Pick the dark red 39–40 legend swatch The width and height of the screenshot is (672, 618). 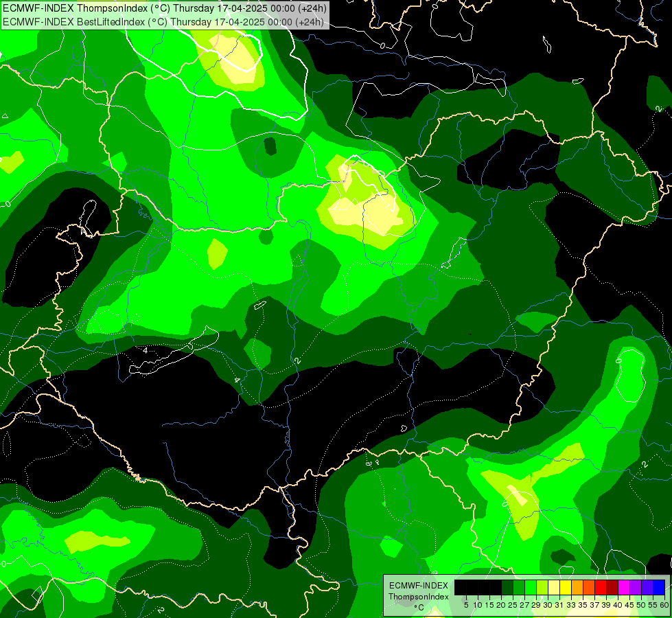(612, 587)
